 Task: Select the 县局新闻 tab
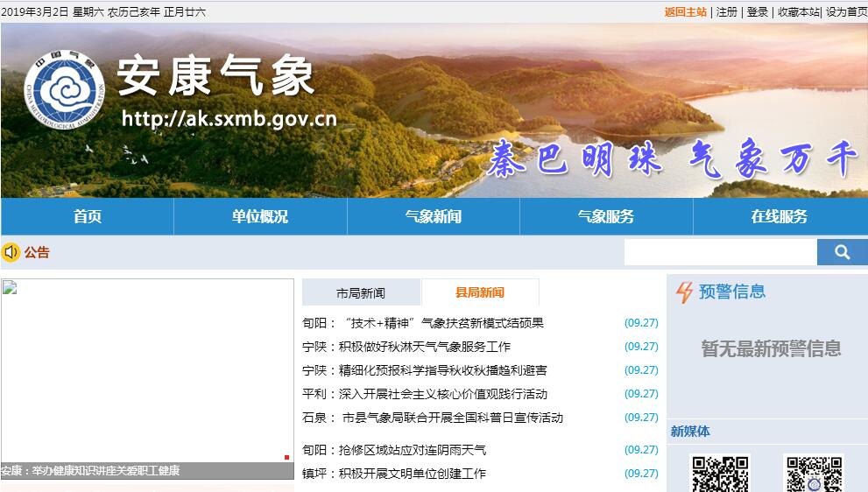[x=480, y=292]
